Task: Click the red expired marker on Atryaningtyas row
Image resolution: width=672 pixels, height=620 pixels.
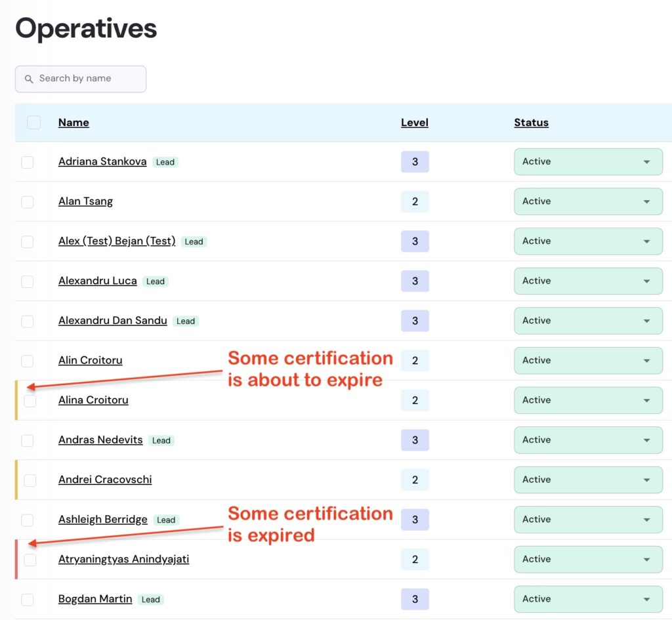Action: [16, 560]
